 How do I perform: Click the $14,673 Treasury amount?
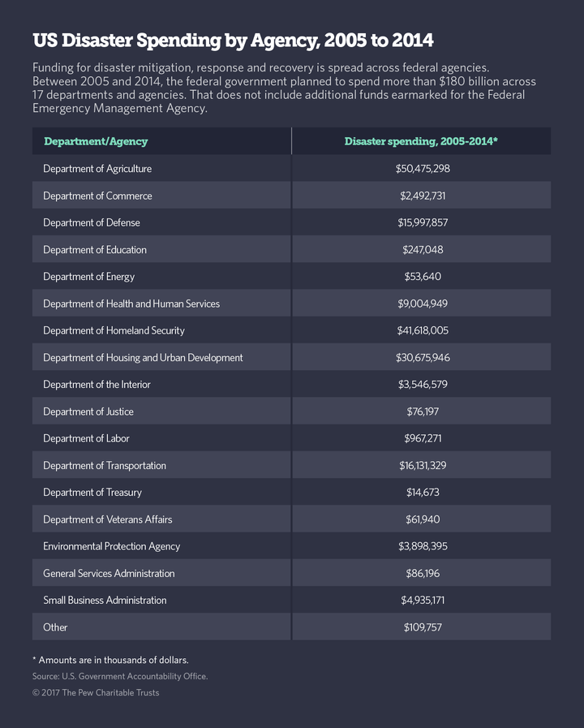point(423,492)
